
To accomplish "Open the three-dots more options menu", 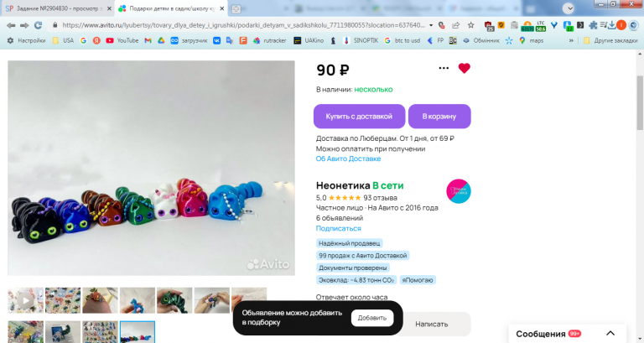I will 444,68.
